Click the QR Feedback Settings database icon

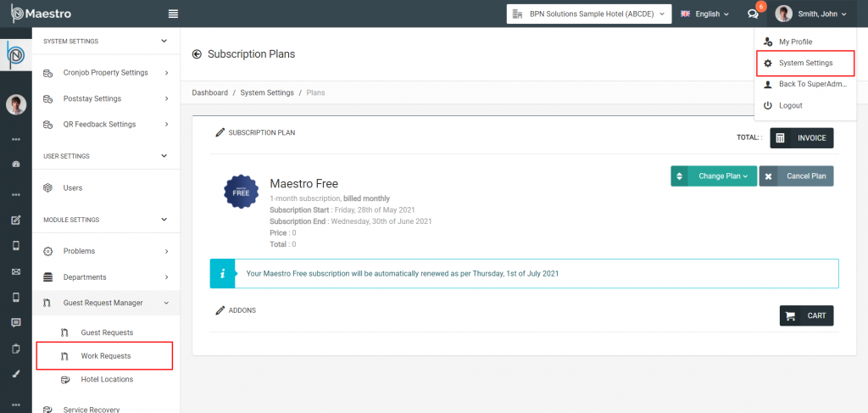[x=48, y=125]
